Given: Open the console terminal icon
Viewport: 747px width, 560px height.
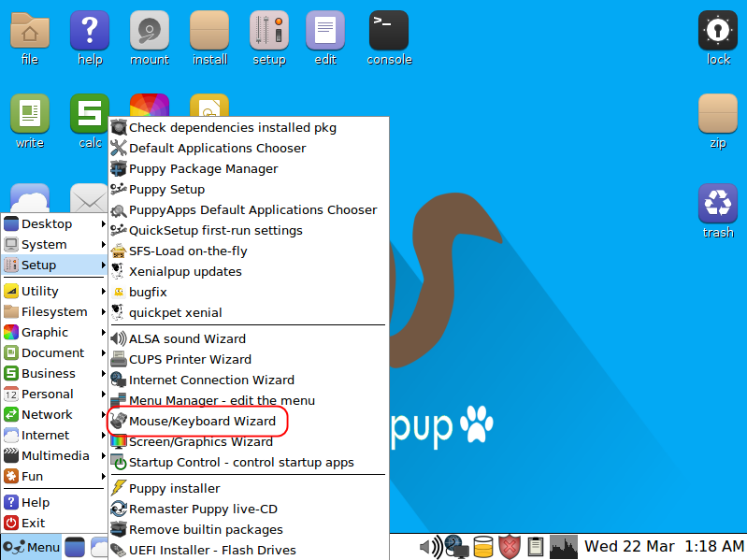Looking at the screenshot, I should [389, 31].
